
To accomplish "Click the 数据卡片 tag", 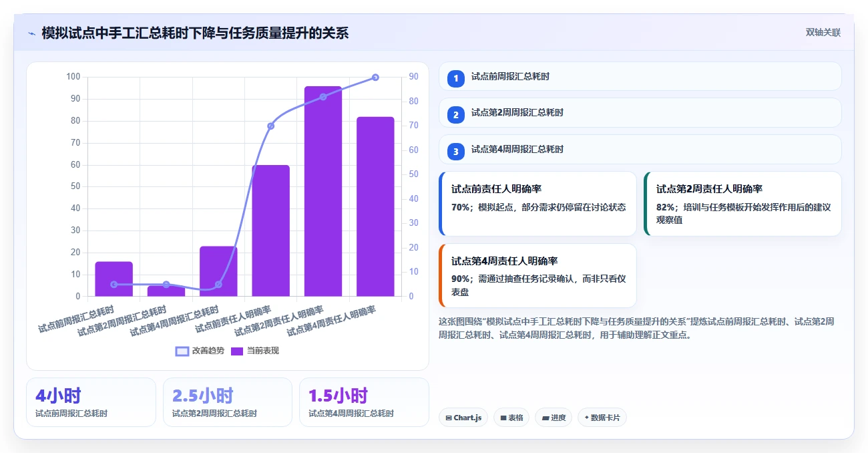I will pos(602,418).
